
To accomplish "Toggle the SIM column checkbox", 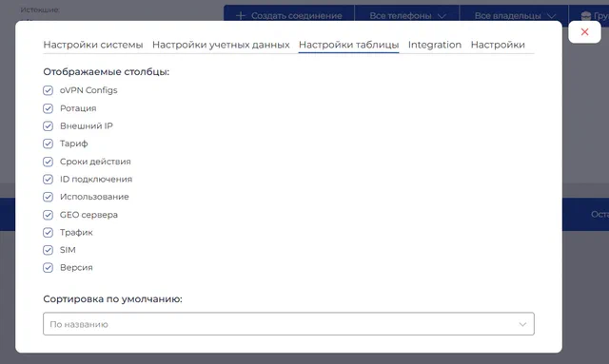I will (48, 250).
